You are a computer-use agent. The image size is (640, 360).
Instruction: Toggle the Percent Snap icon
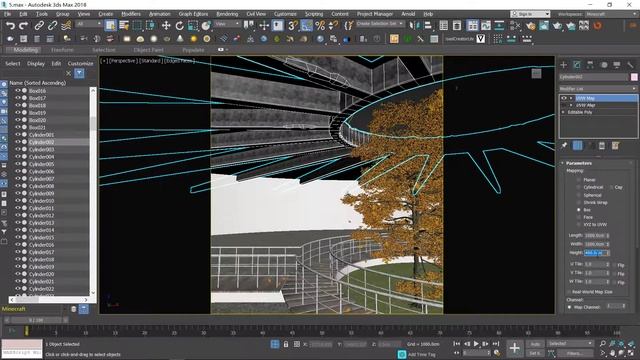tap(320, 26)
